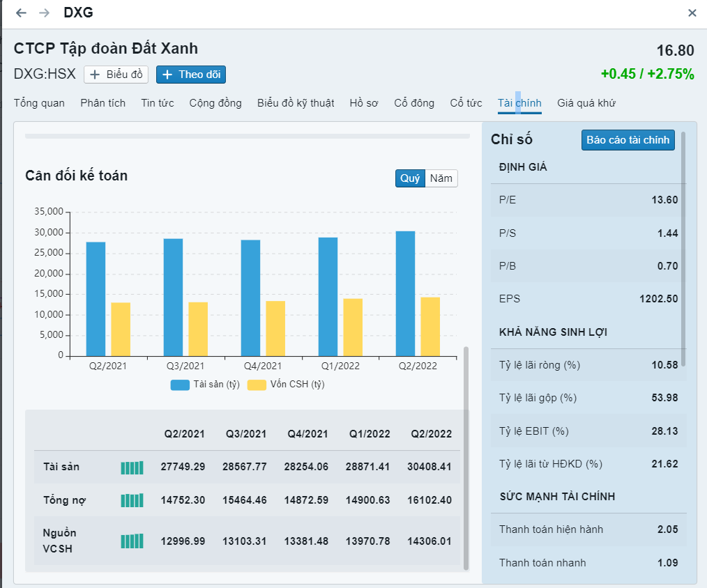707x588 pixels.
Task: Go to Giá quá khứ tab
Action: click(586, 103)
